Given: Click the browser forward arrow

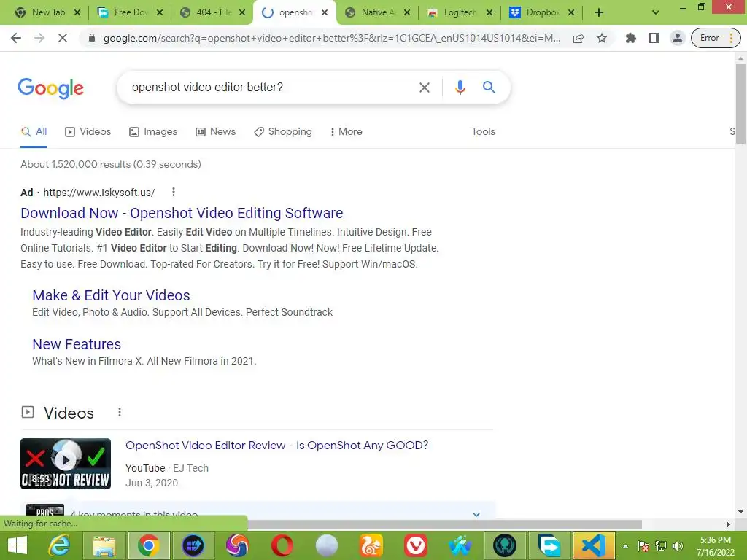Looking at the screenshot, I should click(x=39, y=38).
